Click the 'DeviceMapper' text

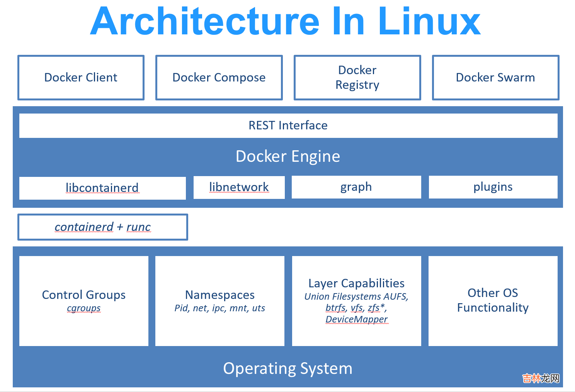[x=357, y=319]
